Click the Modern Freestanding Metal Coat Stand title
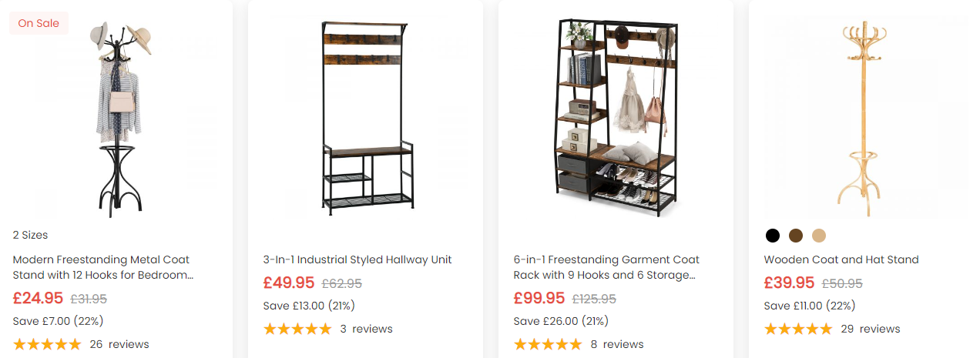This screenshot has width=980, height=358. point(101,267)
